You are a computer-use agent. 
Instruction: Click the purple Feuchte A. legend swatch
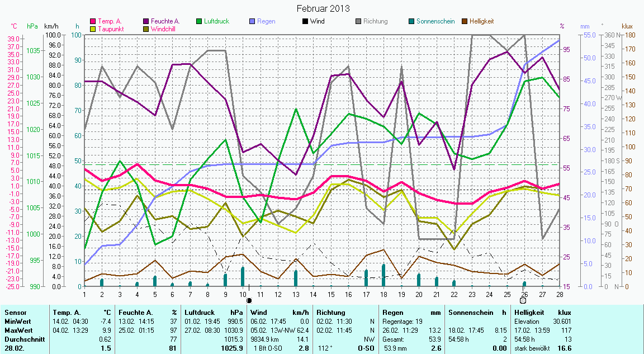146,21
